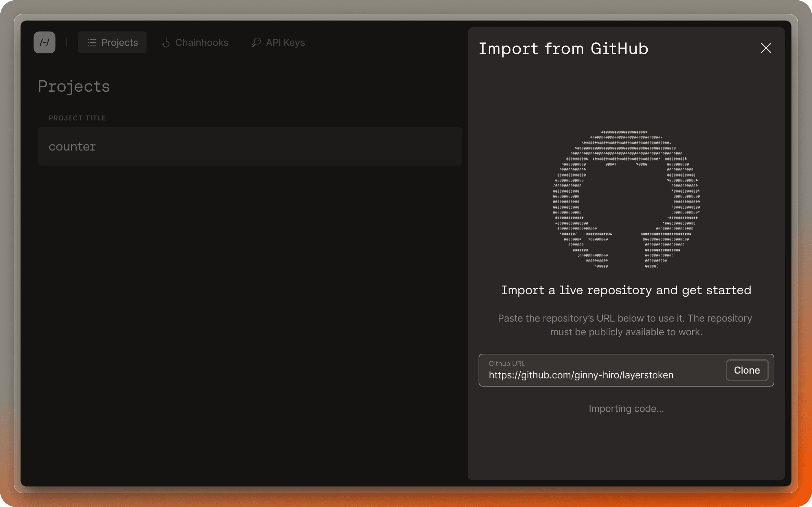Click the list icon beside Projects
Screen dimensions: 812x507
[x=91, y=42]
